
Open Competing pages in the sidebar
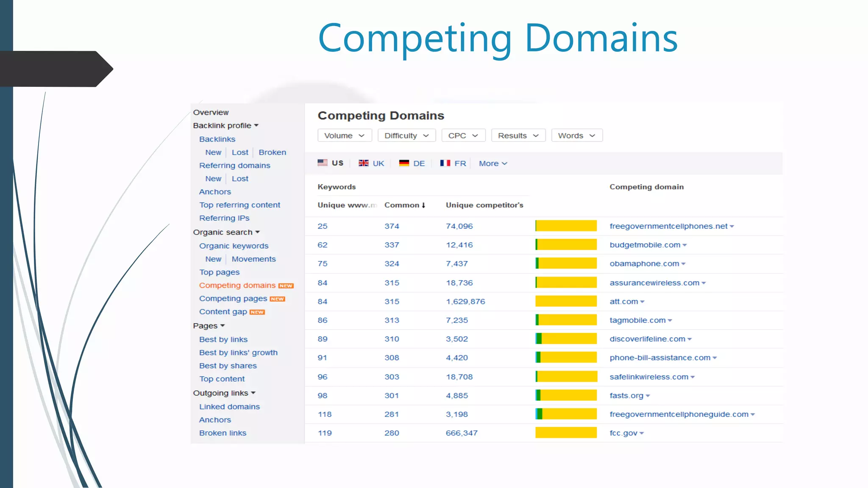click(233, 299)
